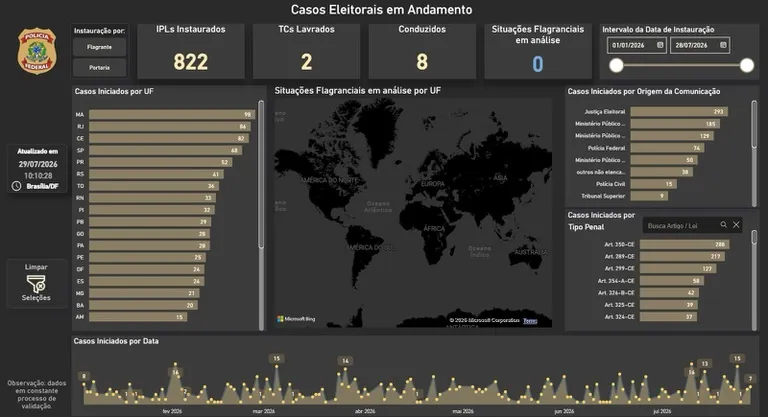
Task: Open the Terms link on the map
Action: (x=530, y=321)
